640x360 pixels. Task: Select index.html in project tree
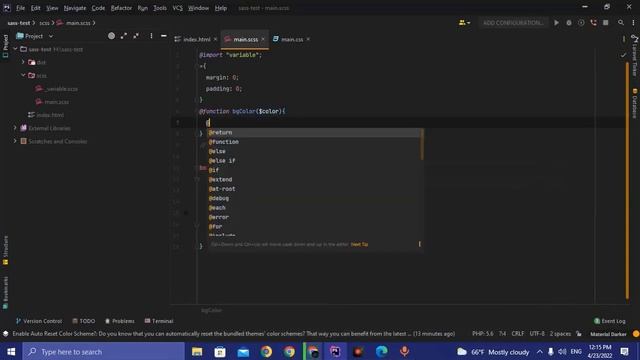click(x=46, y=115)
